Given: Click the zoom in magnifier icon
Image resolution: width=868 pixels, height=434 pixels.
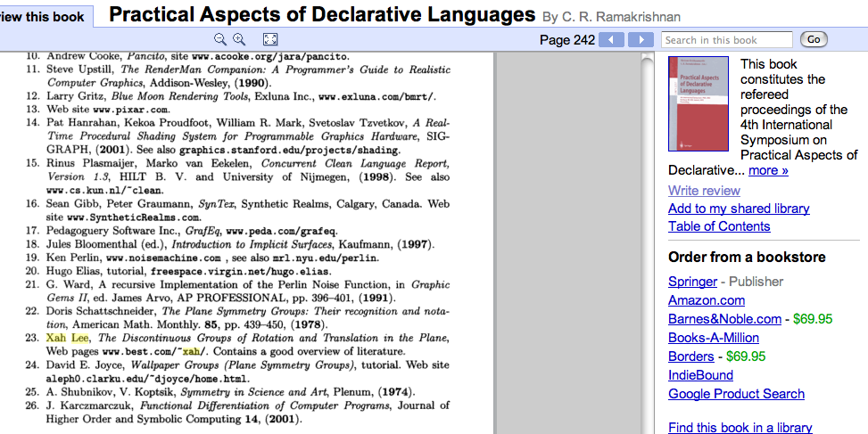Looking at the screenshot, I should [239, 39].
